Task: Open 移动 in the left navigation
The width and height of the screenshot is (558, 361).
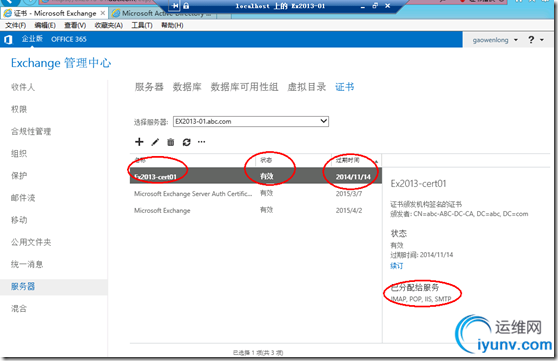Action: tap(19, 220)
